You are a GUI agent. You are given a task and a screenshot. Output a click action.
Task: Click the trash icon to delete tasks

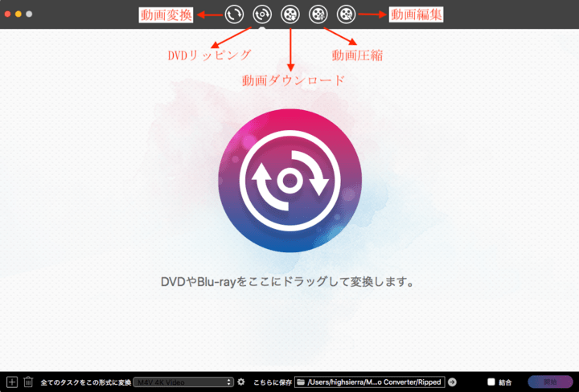28,382
